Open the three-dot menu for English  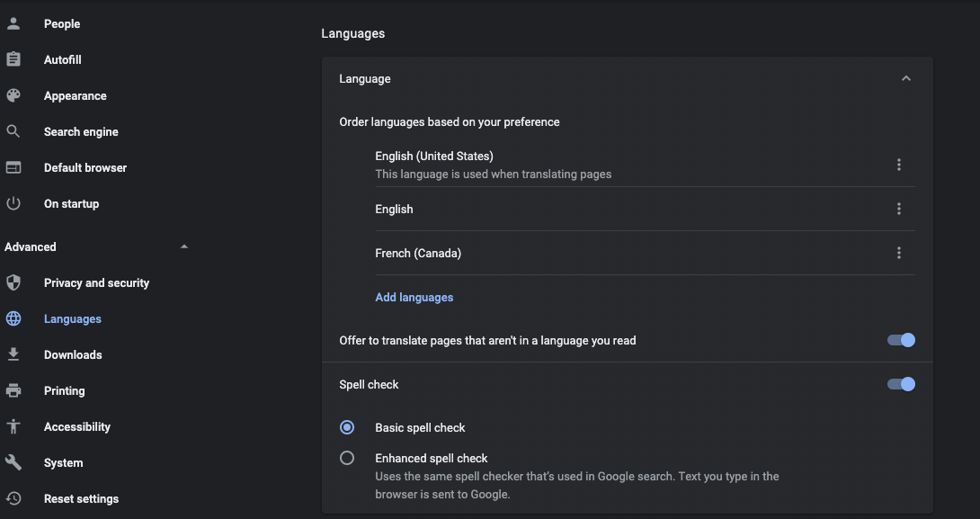898,208
